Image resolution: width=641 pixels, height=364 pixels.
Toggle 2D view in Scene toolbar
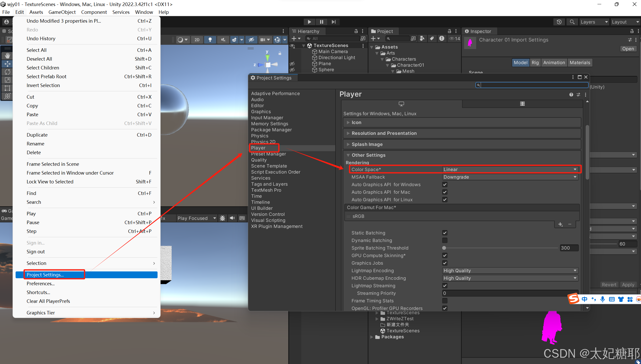197,40
